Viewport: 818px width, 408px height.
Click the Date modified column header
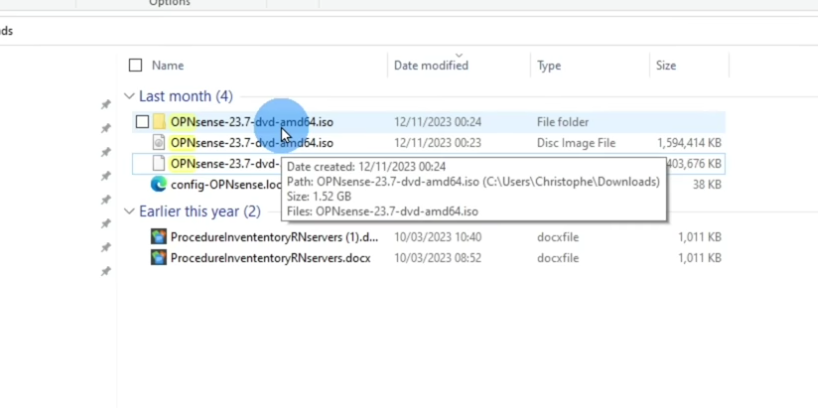point(431,66)
